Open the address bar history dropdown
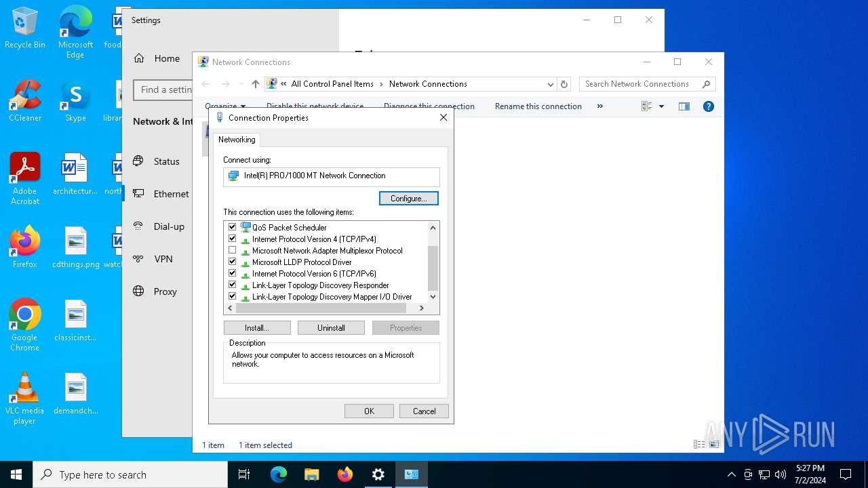Viewport: 868px width, 488px height. coord(551,84)
